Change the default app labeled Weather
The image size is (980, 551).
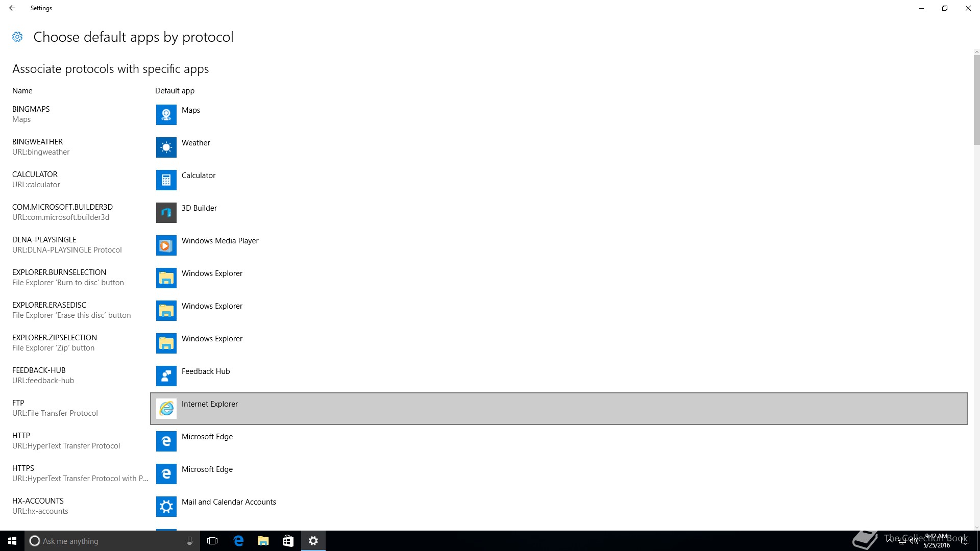pos(195,143)
